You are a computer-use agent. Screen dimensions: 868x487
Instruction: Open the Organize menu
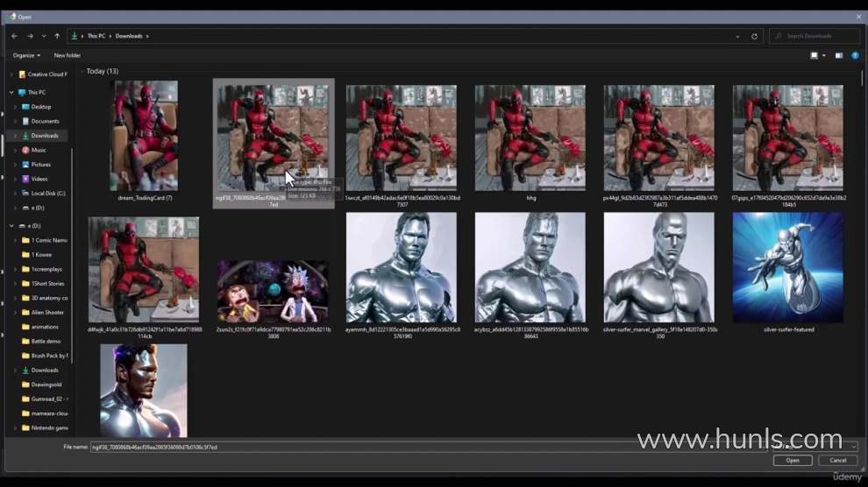(x=26, y=55)
